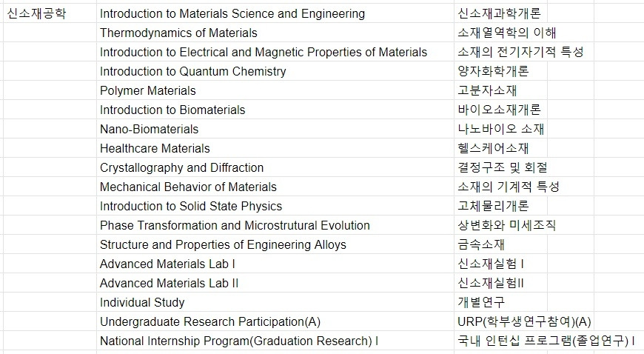Image resolution: width=644 pixels, height=354 pixels.
Task: Click the Introduction to Materials Science and Engineering cell
Action: [x=275, y=13]
